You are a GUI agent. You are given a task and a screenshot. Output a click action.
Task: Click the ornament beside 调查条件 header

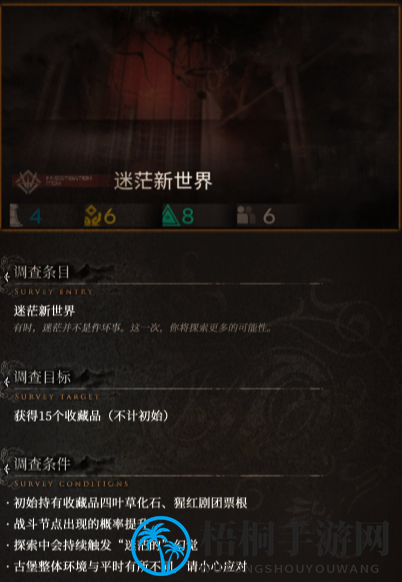[x=6, y=467]
